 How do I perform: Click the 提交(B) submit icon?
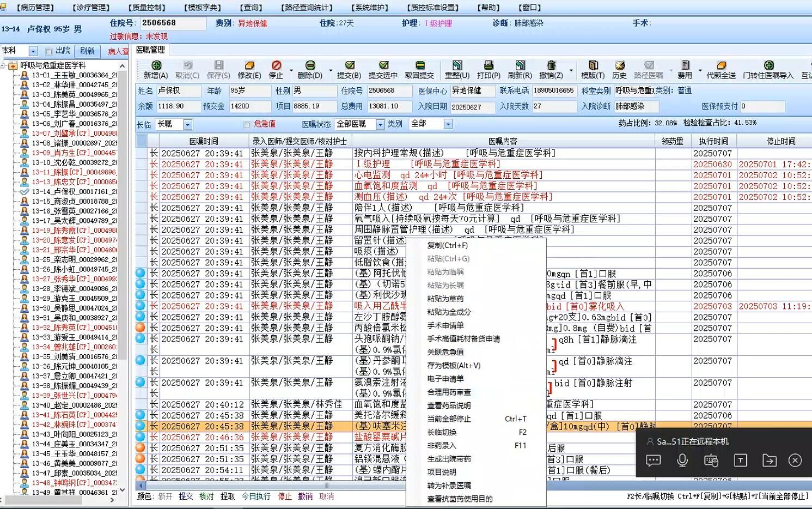pos(349,65)
